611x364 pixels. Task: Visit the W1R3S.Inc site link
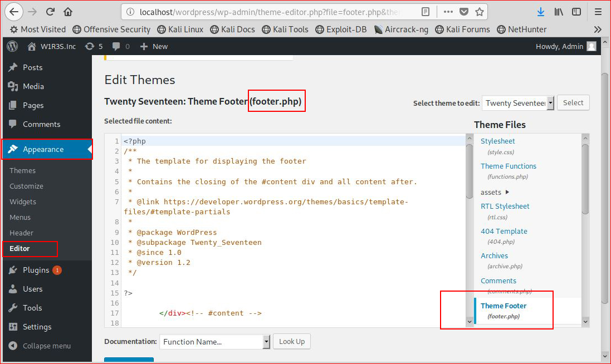(51, 46)
